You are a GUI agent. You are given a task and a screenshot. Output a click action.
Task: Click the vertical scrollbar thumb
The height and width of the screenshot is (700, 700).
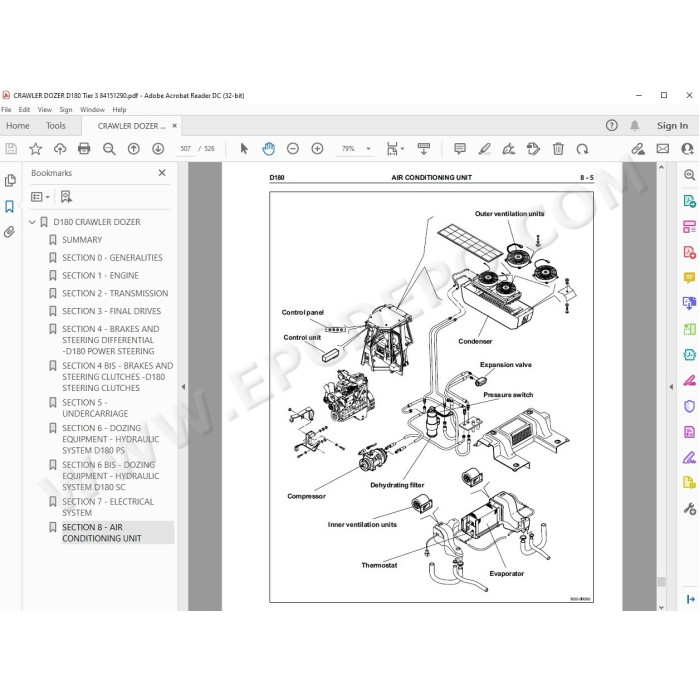tap(661, 581)
